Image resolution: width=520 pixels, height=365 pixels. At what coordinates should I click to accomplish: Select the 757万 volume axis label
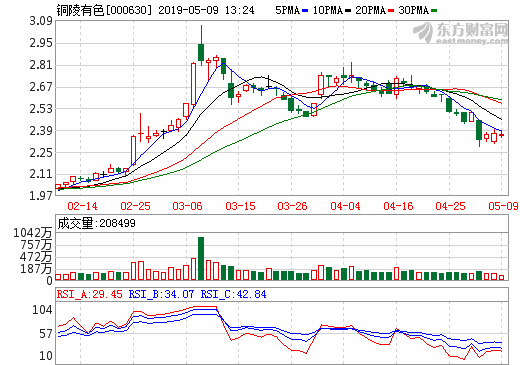[x=36, y=245]
